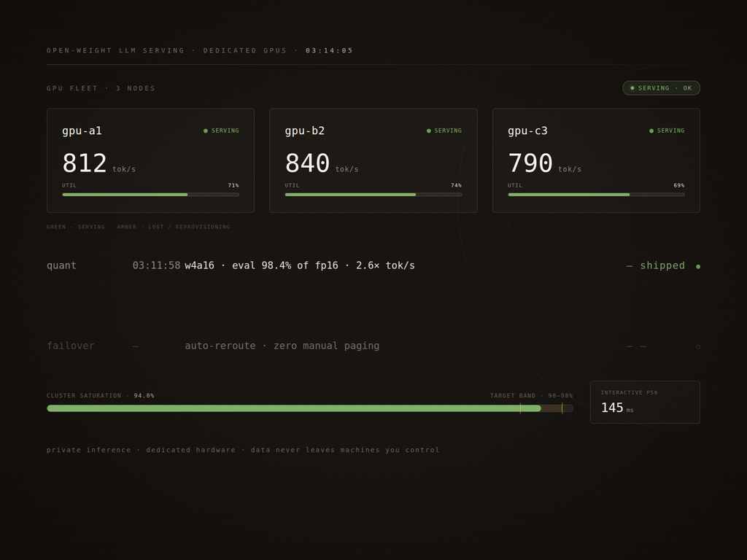
Task: Click the "w4a16 · eval 98.4% of fp16" message
Action: pos(262,265)
